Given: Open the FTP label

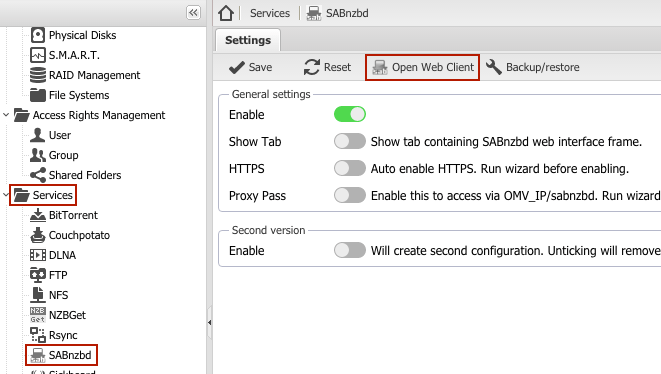Looking at the screenshot, I should 58,275.
